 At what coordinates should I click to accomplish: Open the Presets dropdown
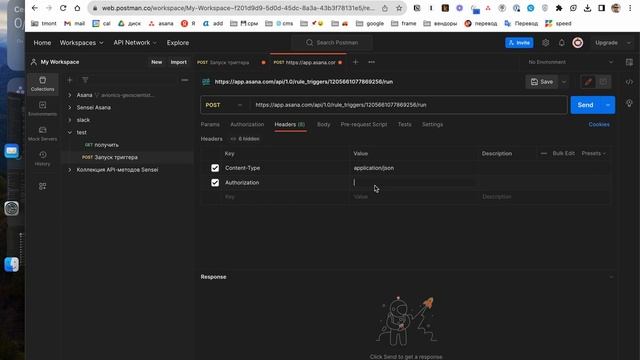(x=593, y=153)
